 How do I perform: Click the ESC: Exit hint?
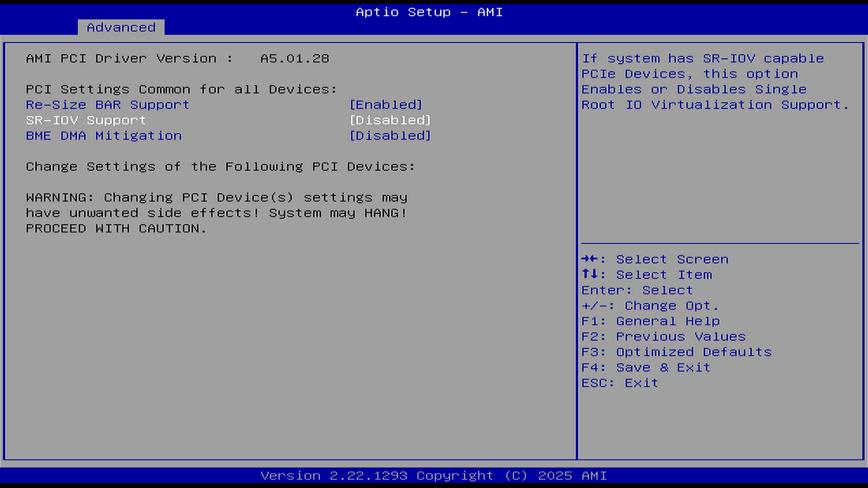(x=619, y=383)
